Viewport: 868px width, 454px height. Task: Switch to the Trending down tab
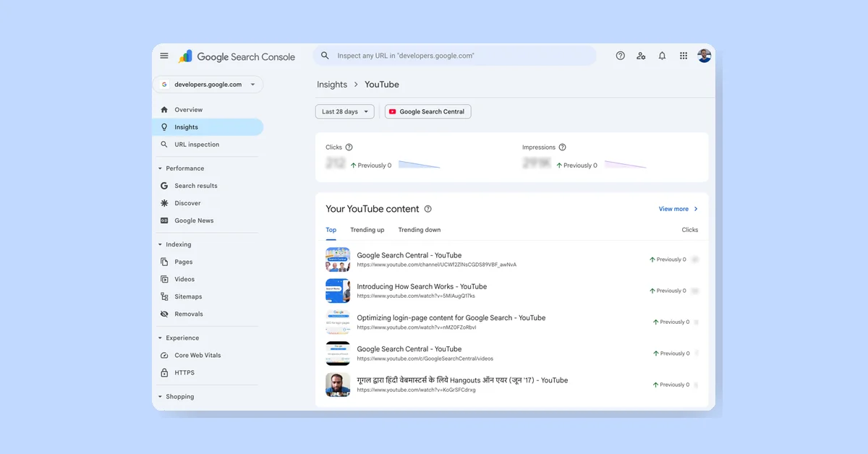(x=419, y=229)
